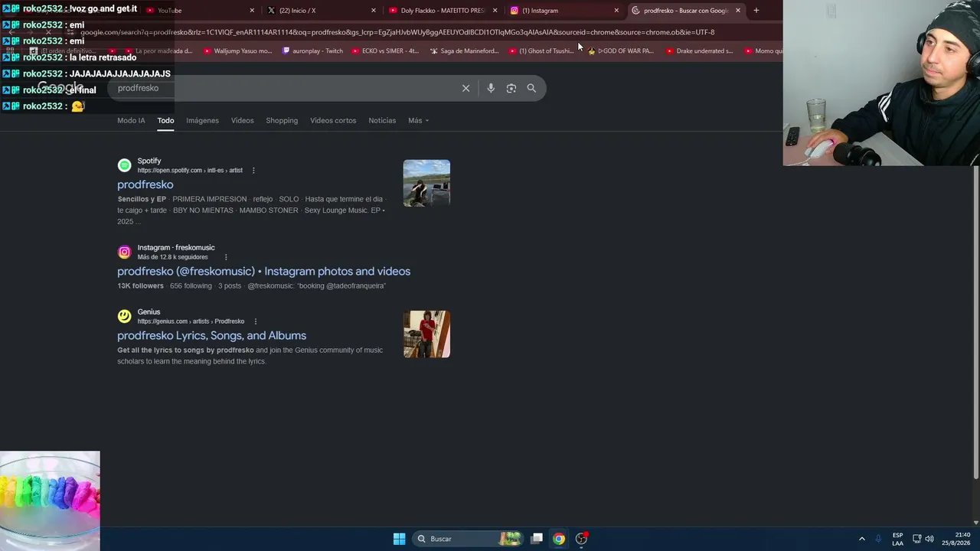Image resolution: width=980 pixels, height=551 pixels.
Task: Open network settings tray icon
Action: (916, 539)
